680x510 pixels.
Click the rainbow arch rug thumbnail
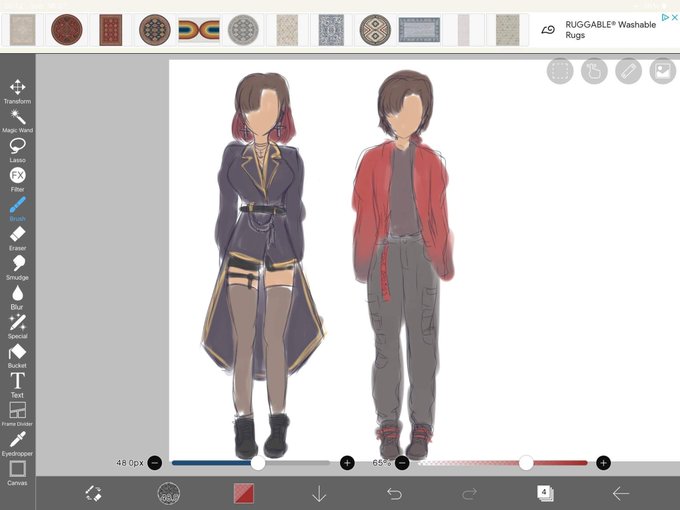[x=199, y=29]
